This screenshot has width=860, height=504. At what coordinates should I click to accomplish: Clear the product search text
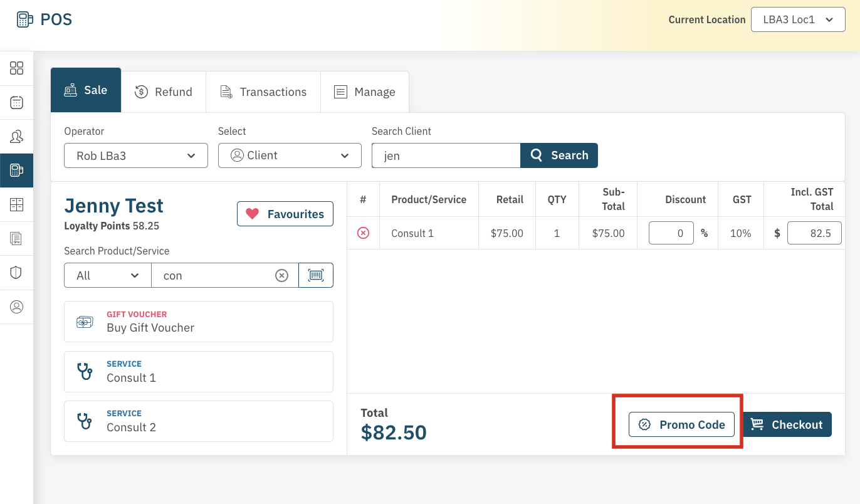click(x=282, y=275)
